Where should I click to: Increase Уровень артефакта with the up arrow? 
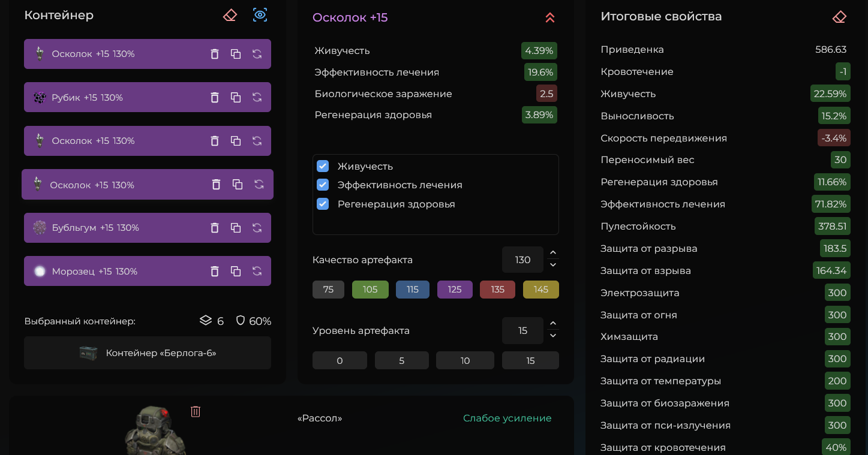(x=553, y=324)
